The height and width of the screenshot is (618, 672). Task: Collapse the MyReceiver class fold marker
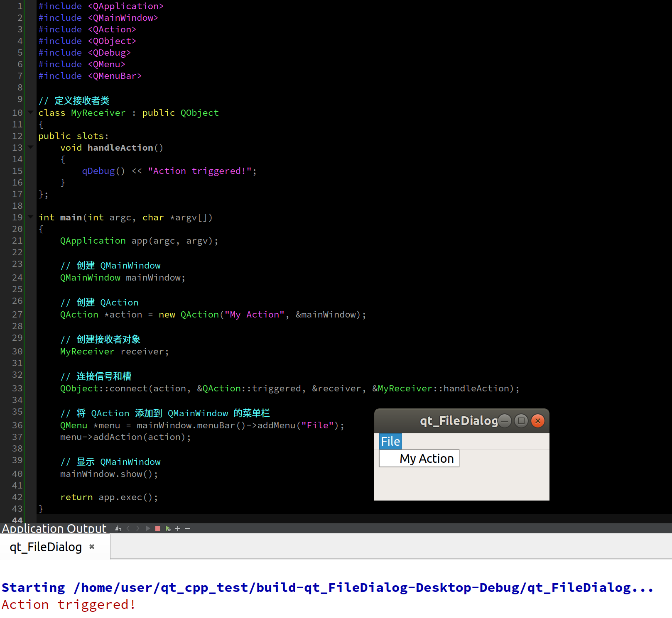pos(30,112)
